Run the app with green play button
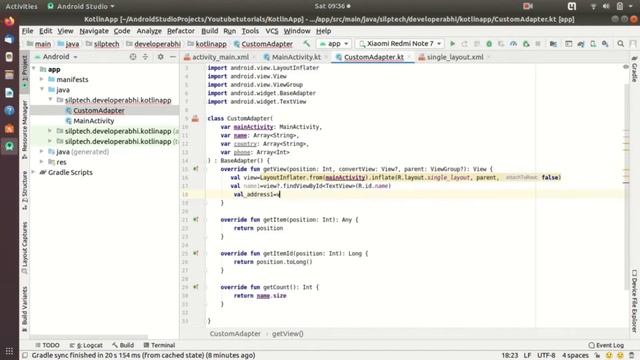 pyautogui.click(x=452, y=43)
